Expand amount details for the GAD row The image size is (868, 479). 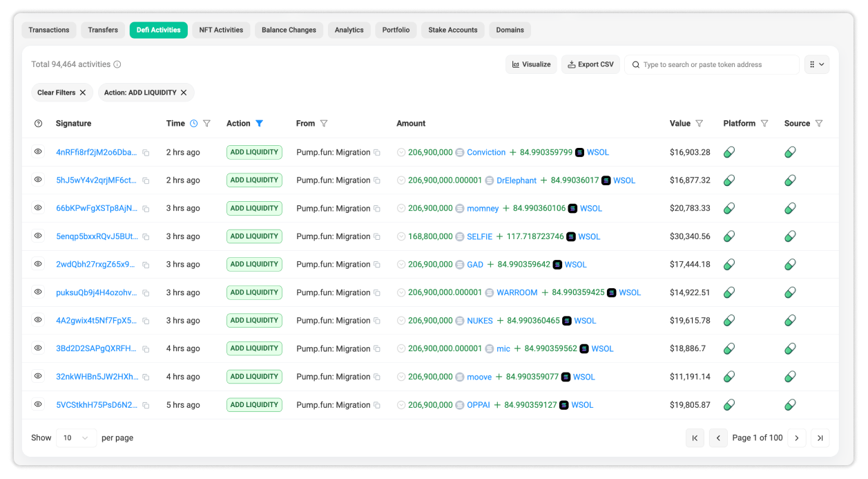[x=401, y=265]
